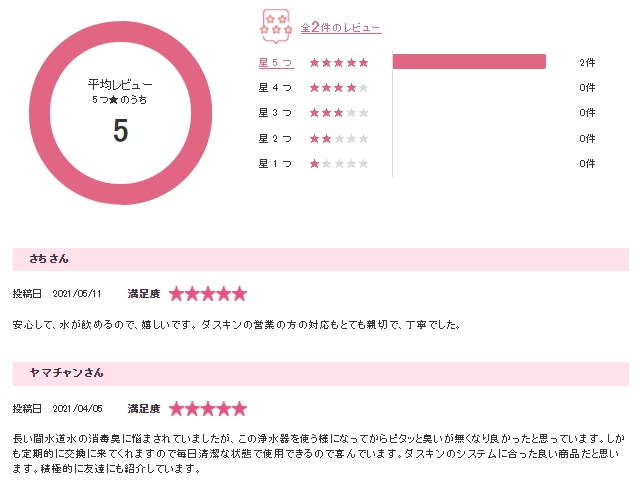Click the four-star icons in the 星4つ row
Screen dimensions: 640x494
[339, 87]
